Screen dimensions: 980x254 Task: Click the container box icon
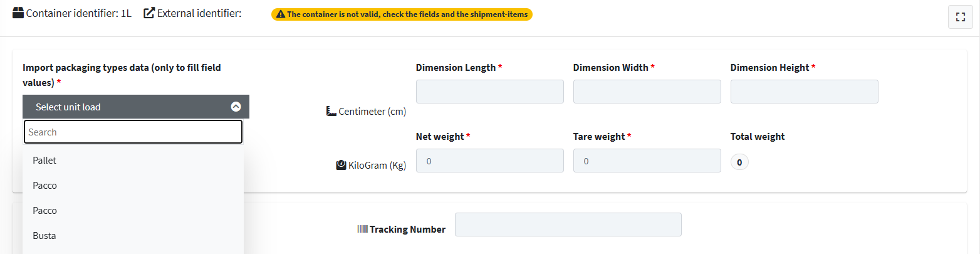(18, 13)
